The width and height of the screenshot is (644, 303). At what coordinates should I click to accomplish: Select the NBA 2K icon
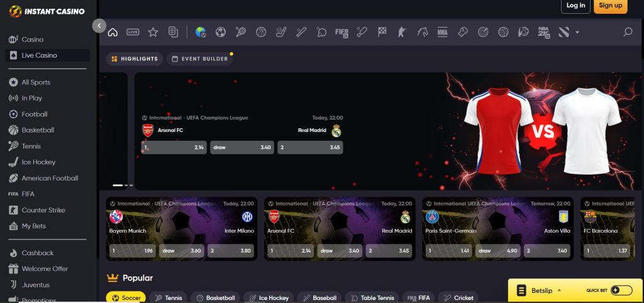543,32
